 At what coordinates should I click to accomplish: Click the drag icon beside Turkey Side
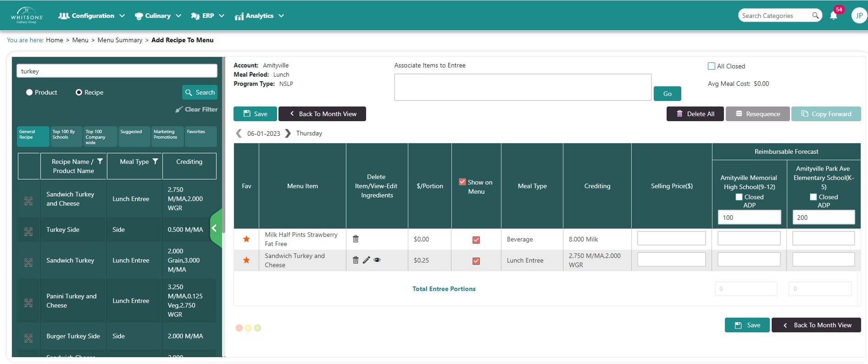28,231
